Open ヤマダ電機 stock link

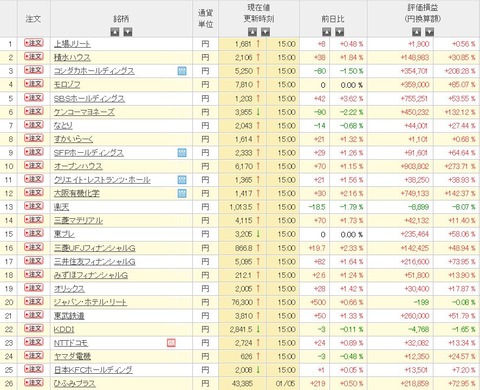72,356
